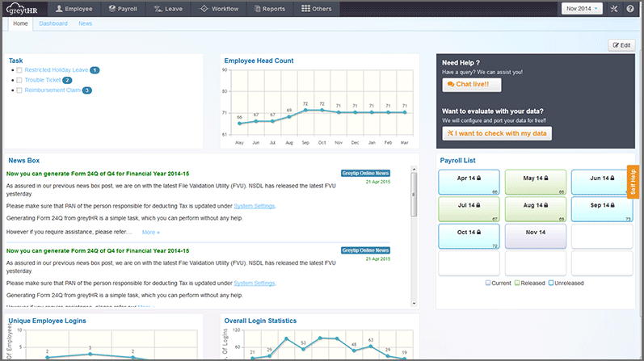The image size is (644, 361).
Task: Open the Workflow menu
Action: coord(219,9)
